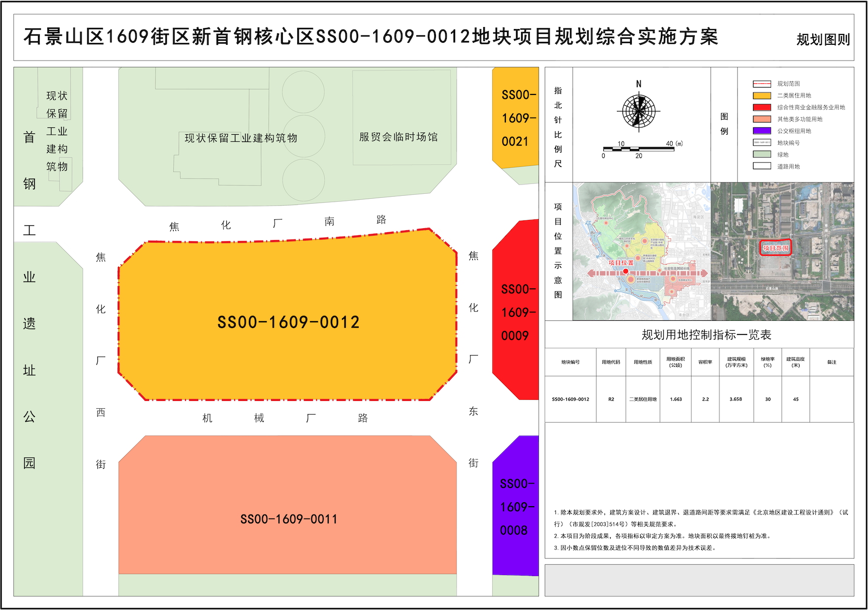Screen dimensions: 868x610
Task: Click the scale bar graphic
Action: point(639,149)
